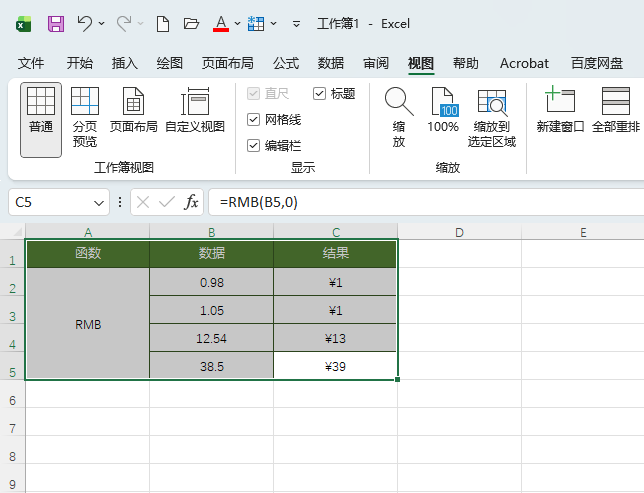Open the 文件 tab
The height and width of the screenshot is (493, 644).
point(31,63)
